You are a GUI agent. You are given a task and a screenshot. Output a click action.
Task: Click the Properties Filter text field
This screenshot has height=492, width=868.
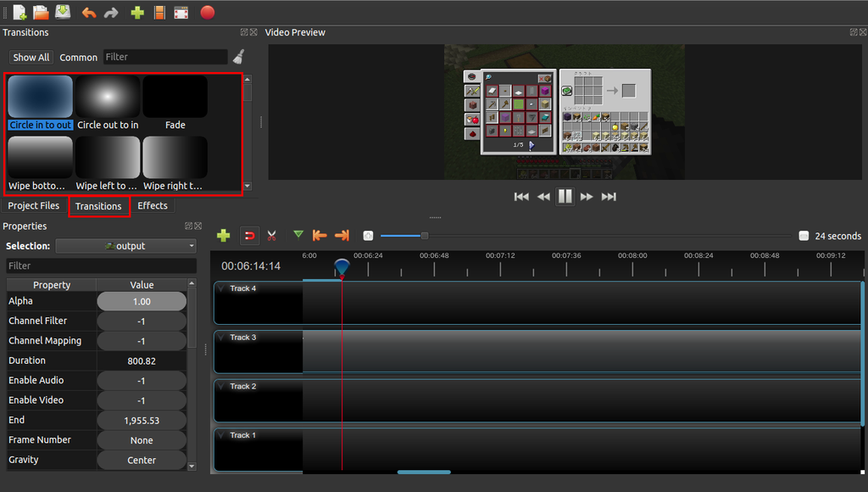click(102, 266)
